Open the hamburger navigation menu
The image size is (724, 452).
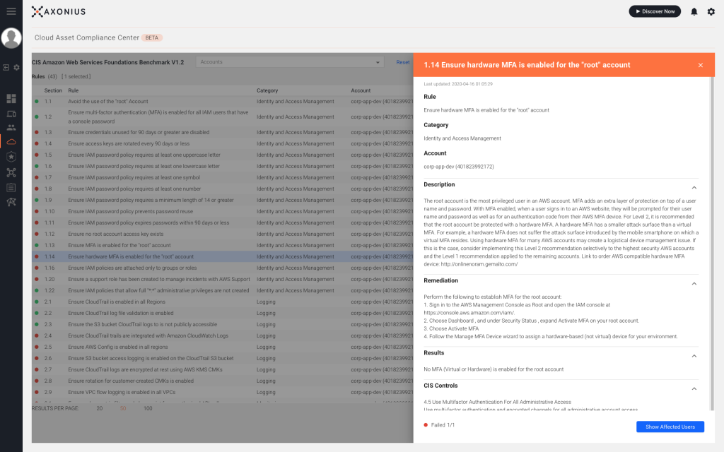click(11, 12)
